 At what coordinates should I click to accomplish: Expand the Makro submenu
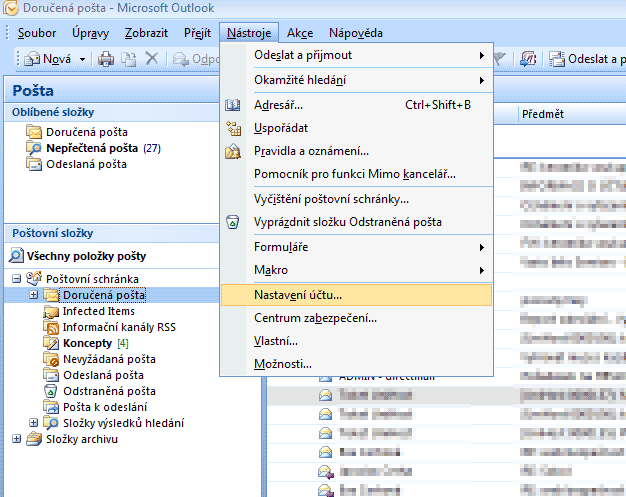357,270
